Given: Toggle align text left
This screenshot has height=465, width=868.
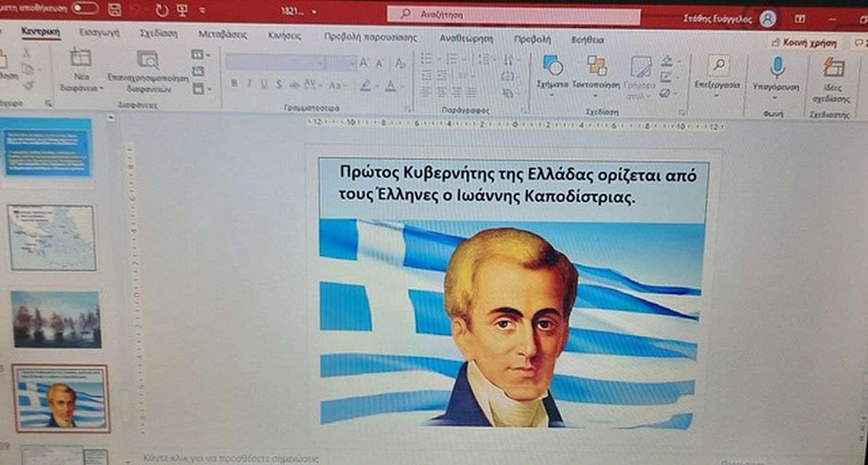Looking at the screenshot, I should 426,92.
